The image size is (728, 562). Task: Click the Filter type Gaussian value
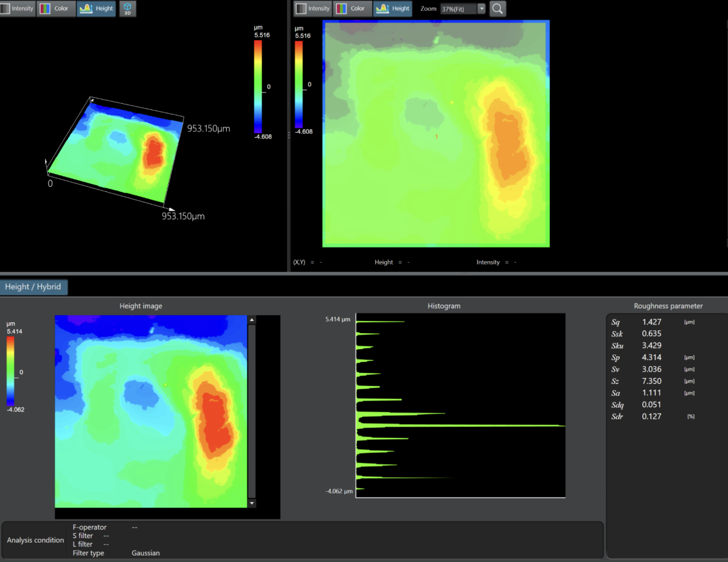tap(146, 553)
